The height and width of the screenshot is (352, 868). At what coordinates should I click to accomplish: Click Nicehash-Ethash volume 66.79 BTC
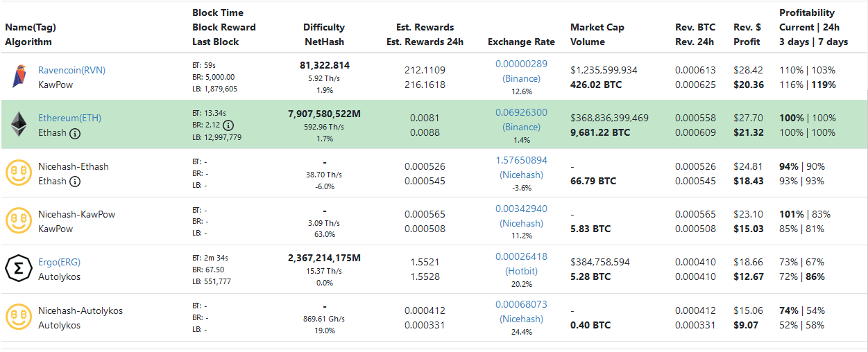[593, 181]
